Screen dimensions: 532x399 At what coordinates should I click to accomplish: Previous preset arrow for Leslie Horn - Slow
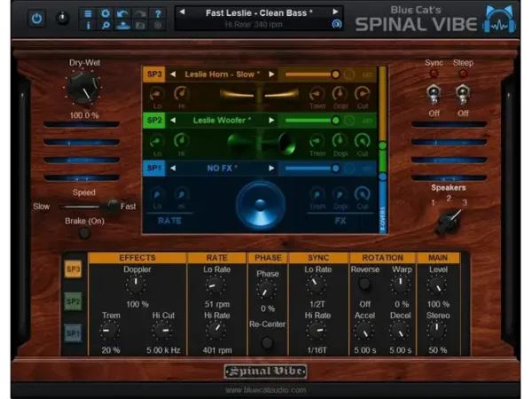click(173, 74)
